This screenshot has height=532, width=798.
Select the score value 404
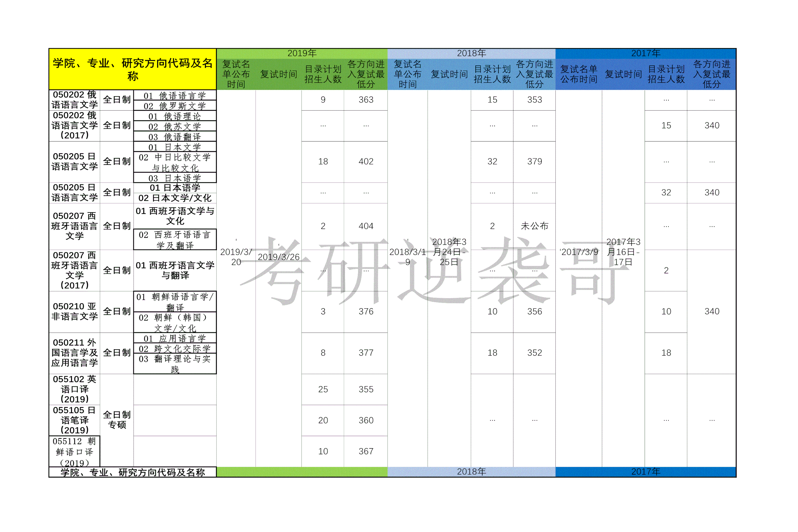tap(366, 226)
